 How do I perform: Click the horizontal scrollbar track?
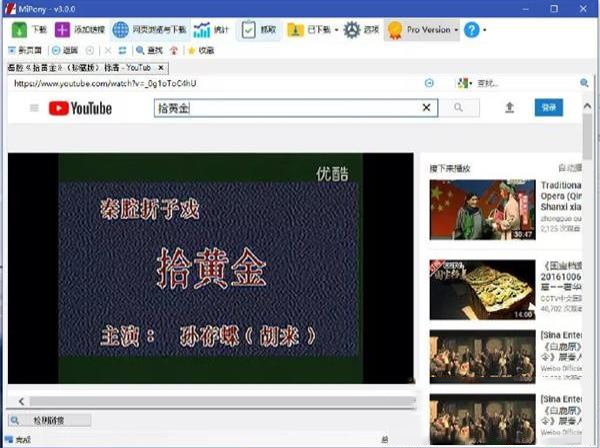tap(223, 401)
